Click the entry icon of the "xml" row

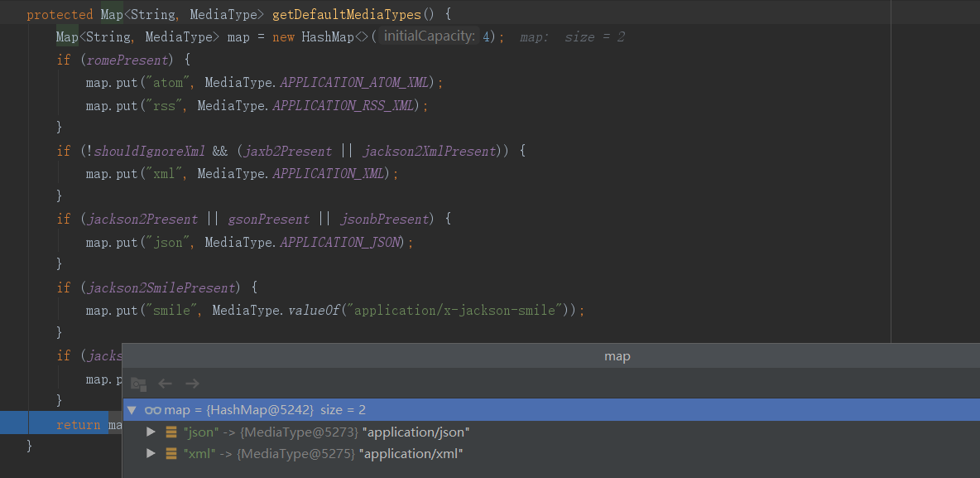[x=171, y=454]
